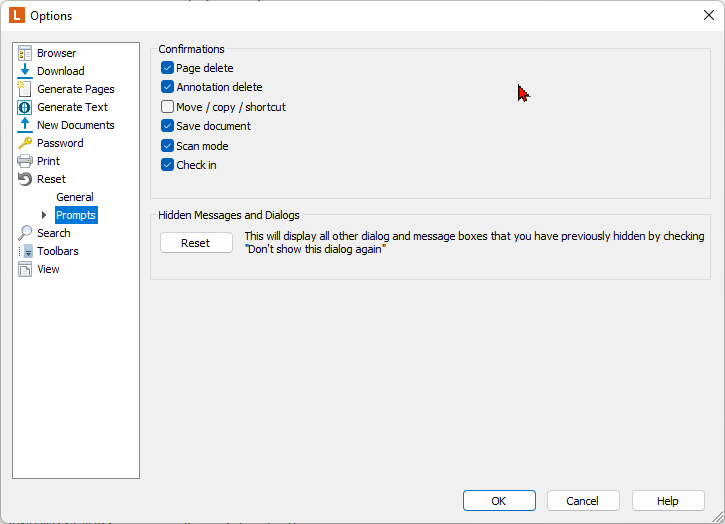Select the Toolbars icon
Screen dimensions: 725x524
coord(25,251)
